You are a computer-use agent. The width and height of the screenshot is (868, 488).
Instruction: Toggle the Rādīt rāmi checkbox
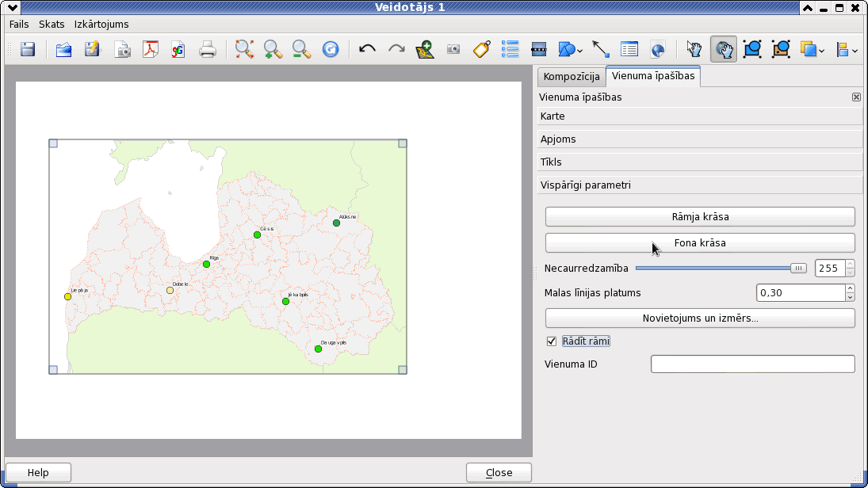point(552,341)
